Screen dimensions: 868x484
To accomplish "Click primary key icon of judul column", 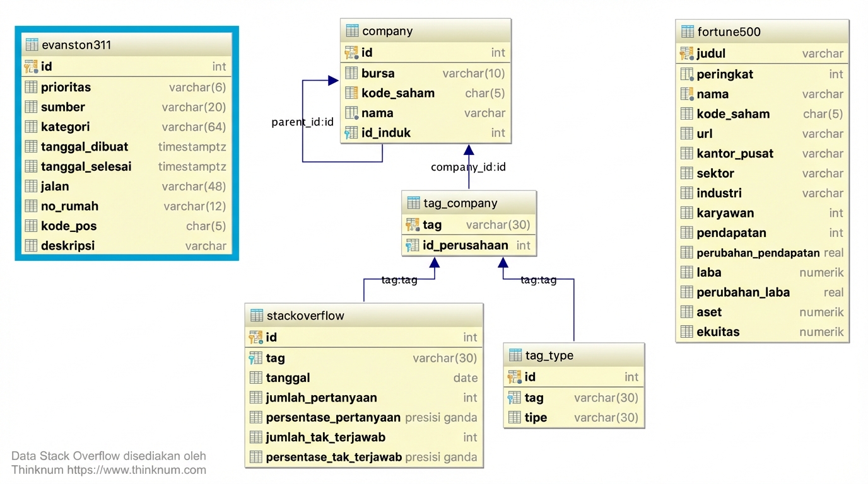I will [x=686, y=54].
